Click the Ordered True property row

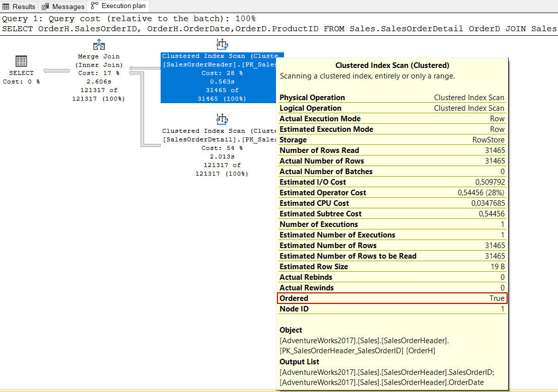392,298
